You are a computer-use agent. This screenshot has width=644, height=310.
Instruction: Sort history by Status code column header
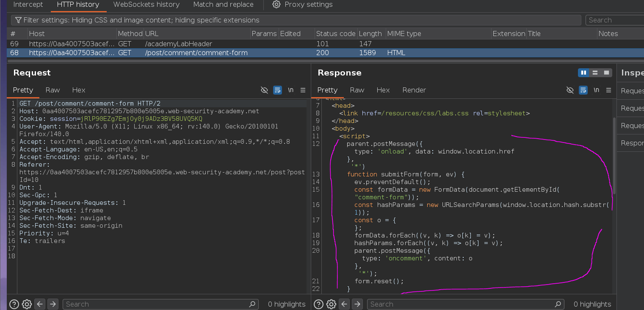[x=336, y=34]
